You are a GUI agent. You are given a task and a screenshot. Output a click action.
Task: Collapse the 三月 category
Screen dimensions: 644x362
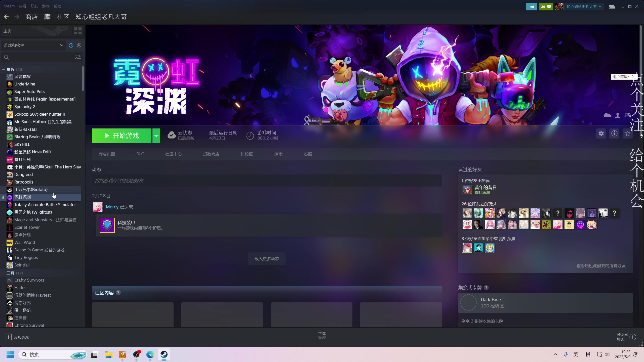4,273
